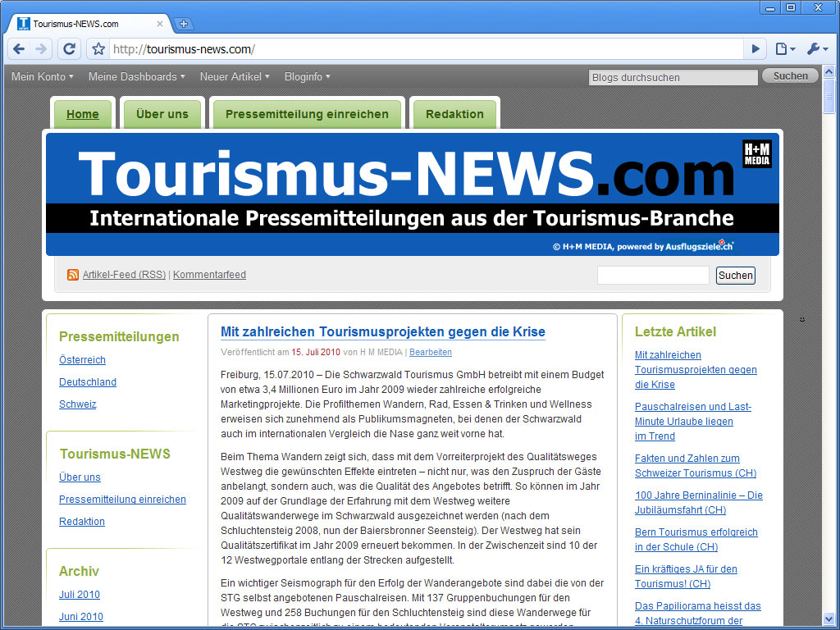The width and height of the screenshot is (840, 630).
Task: Open the Pressemitteilung einreichen tab
Action: [307, 114]
